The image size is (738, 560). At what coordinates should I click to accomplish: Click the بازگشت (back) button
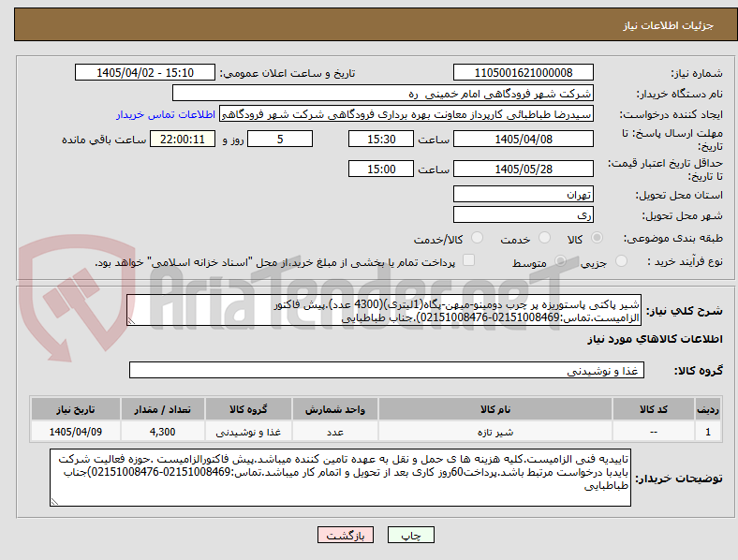point(346,535)
